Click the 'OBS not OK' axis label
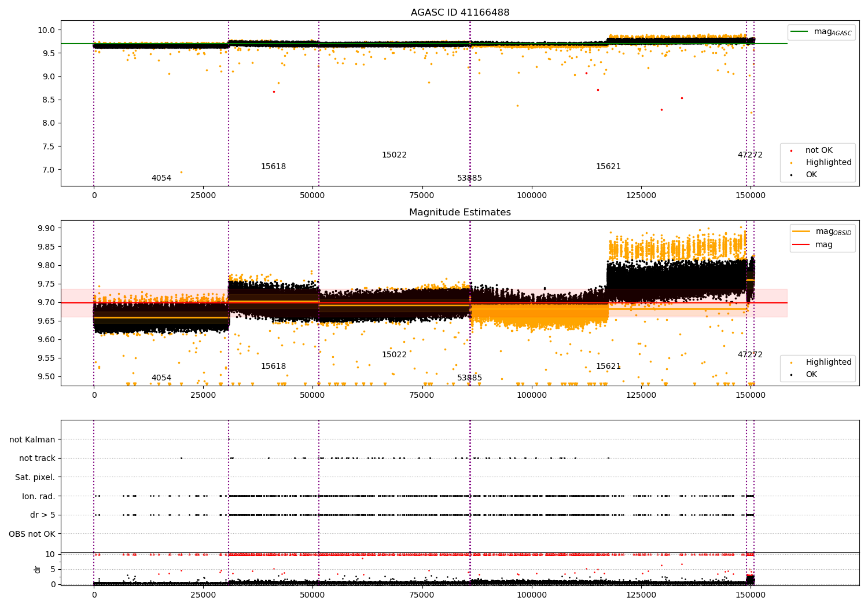The image size is (868, 608). point(32,534)
